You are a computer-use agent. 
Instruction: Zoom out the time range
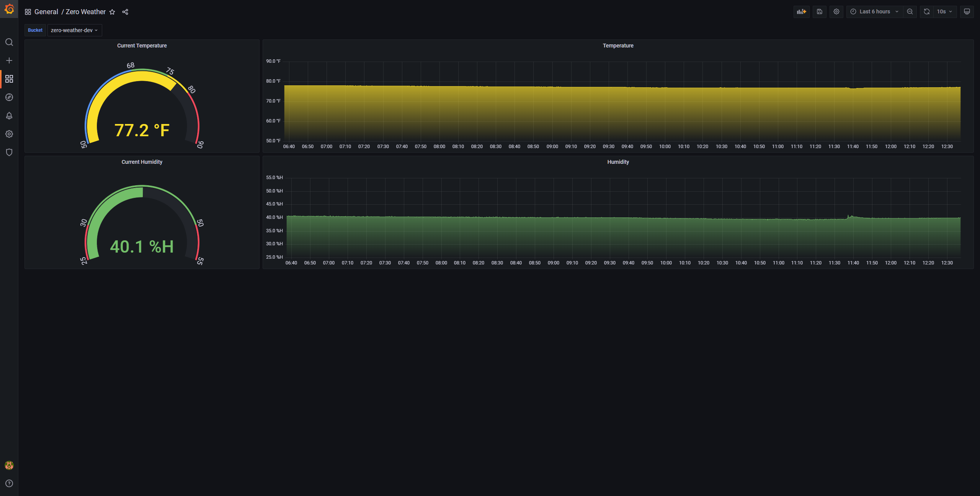[x=910, y=11]
